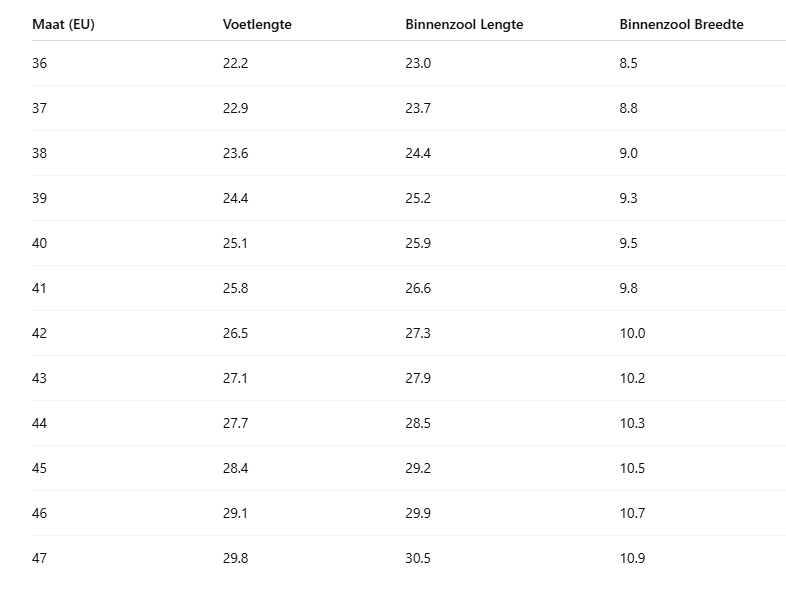786x601 pixels.
Task: Click foot length value 22.9
Action: 235,108
